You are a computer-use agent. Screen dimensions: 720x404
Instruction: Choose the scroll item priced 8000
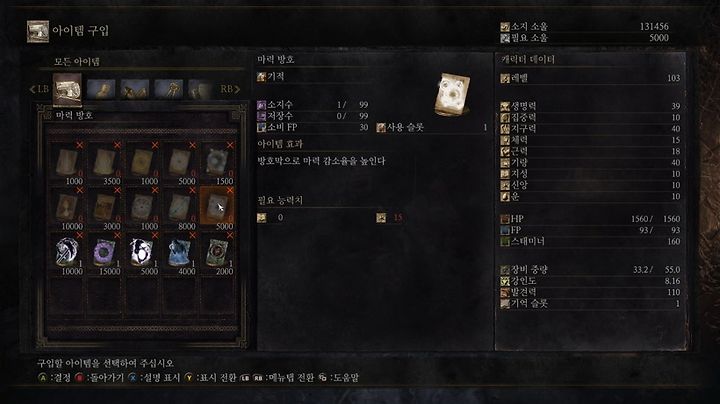180,208
